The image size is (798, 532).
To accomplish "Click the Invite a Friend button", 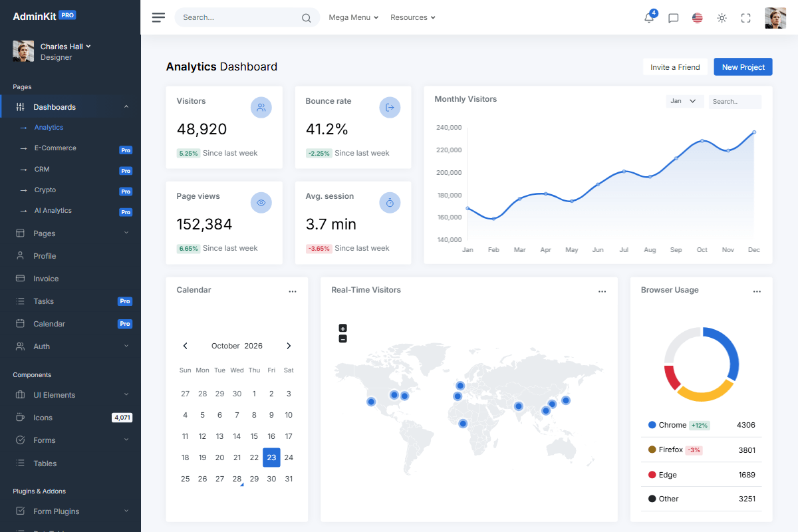I will click(675, 67).
